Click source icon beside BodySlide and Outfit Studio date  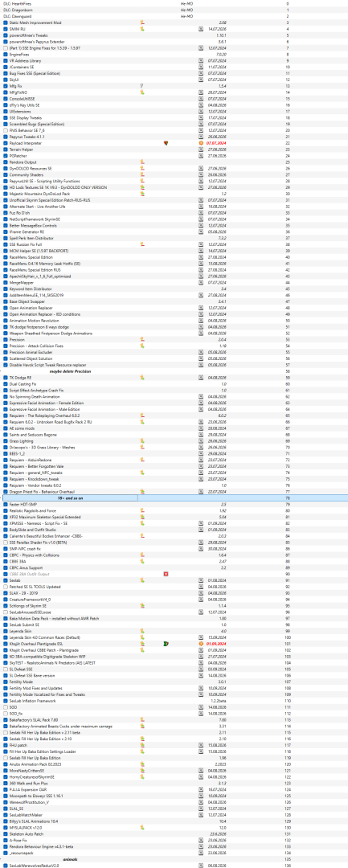(x=201, y=530)
